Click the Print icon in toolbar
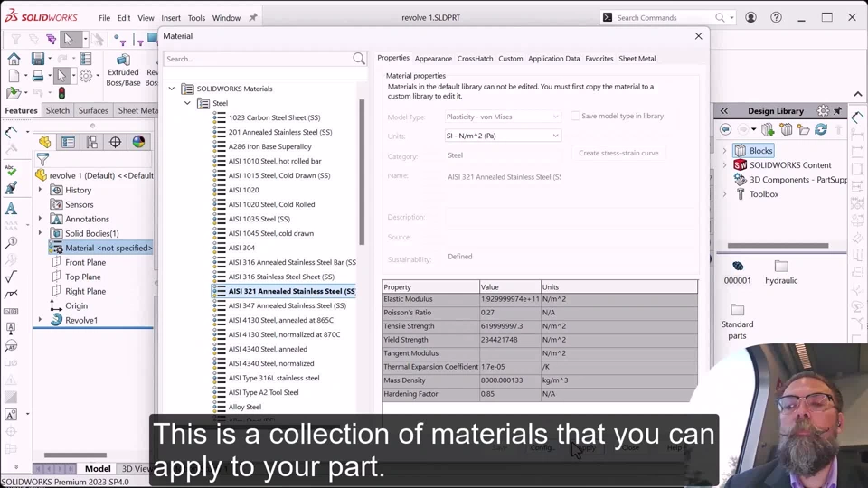 click(38, 75)
